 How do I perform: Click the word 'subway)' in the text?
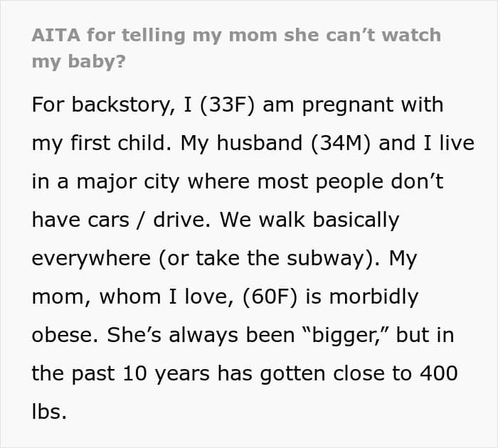coord(332,258)
